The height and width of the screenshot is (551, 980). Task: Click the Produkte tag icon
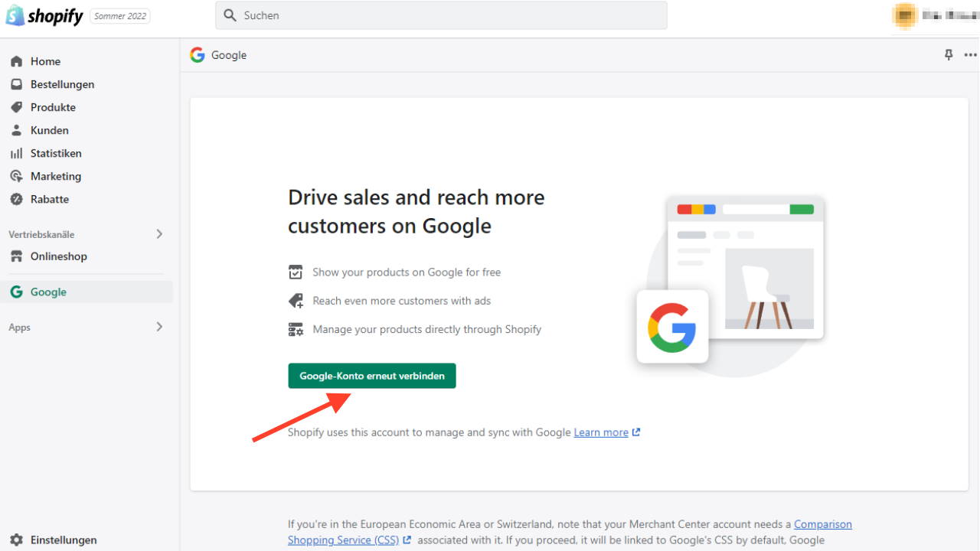click(16, 107)
